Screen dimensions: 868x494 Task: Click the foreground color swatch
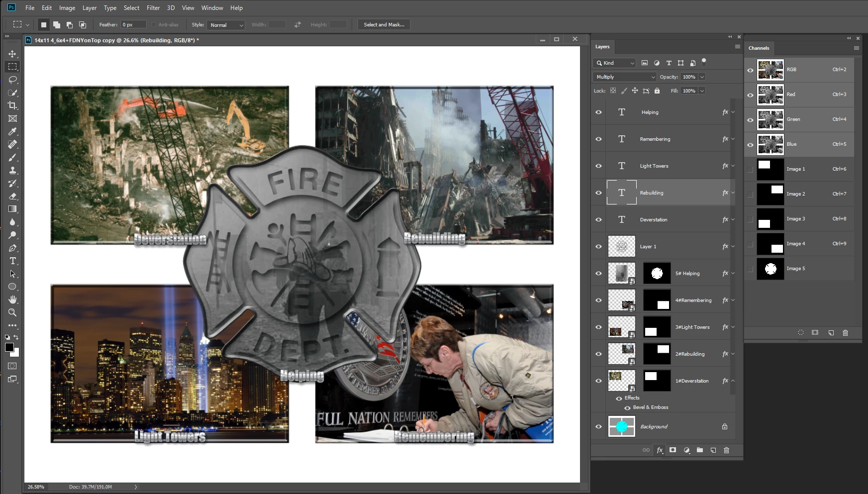9,347
